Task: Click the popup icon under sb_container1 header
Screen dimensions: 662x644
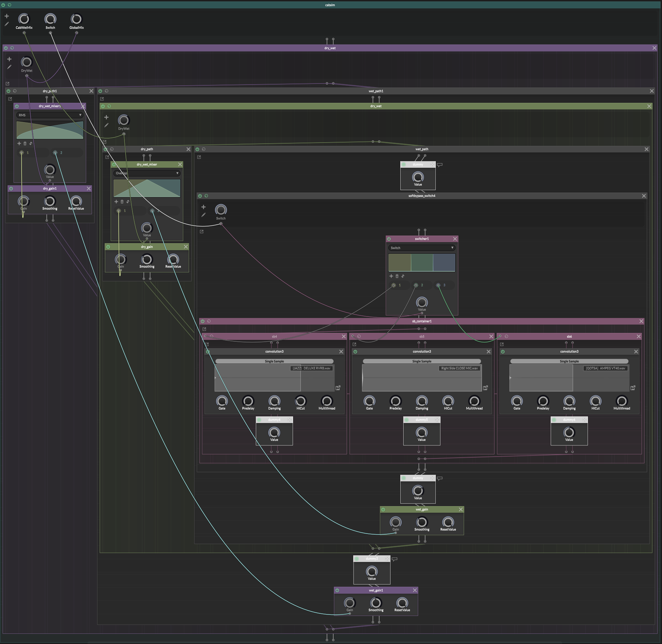Action: [204, 329]
